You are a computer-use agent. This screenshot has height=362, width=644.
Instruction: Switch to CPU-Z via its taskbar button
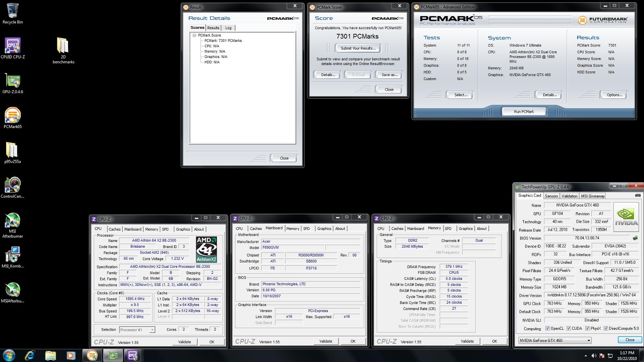pyautogui.click(x=132, y=355)
